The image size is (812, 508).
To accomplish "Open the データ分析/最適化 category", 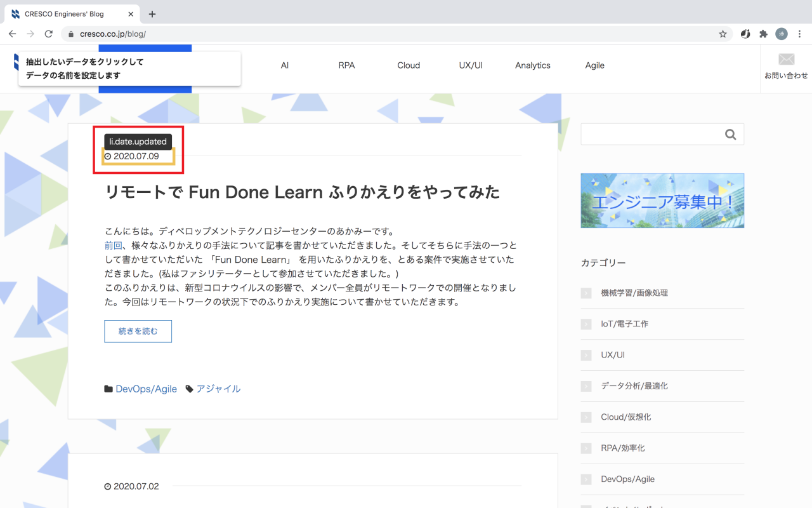I will tap(634, 387).
